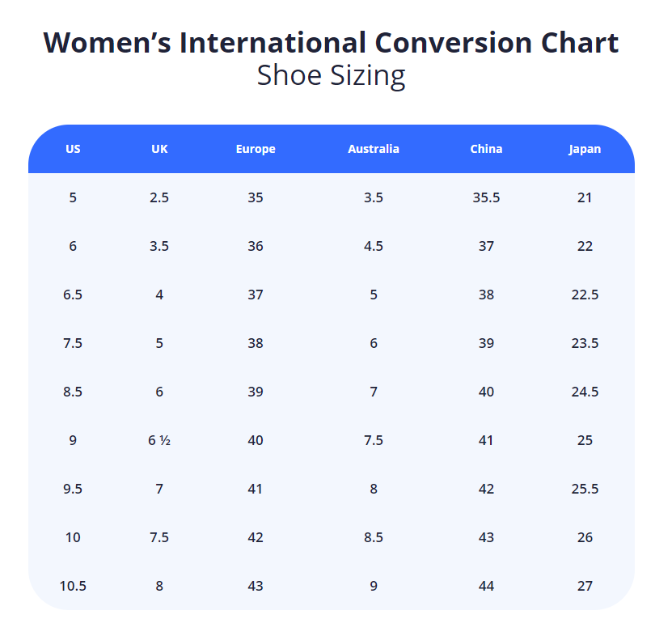Click the Japan size 24.5 cell
Viewport: 672px width, 619px height.
(x=585, y=392)
